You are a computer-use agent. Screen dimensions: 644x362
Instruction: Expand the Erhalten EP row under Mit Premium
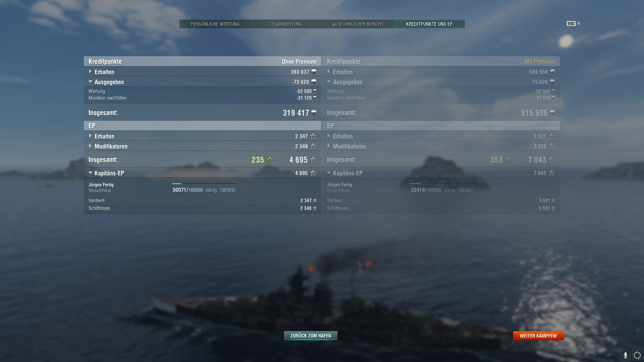click(x=441, y=136)
